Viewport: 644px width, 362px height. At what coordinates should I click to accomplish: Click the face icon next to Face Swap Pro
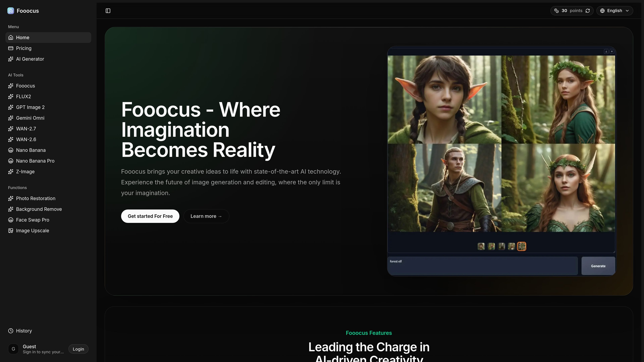[11, 220]
